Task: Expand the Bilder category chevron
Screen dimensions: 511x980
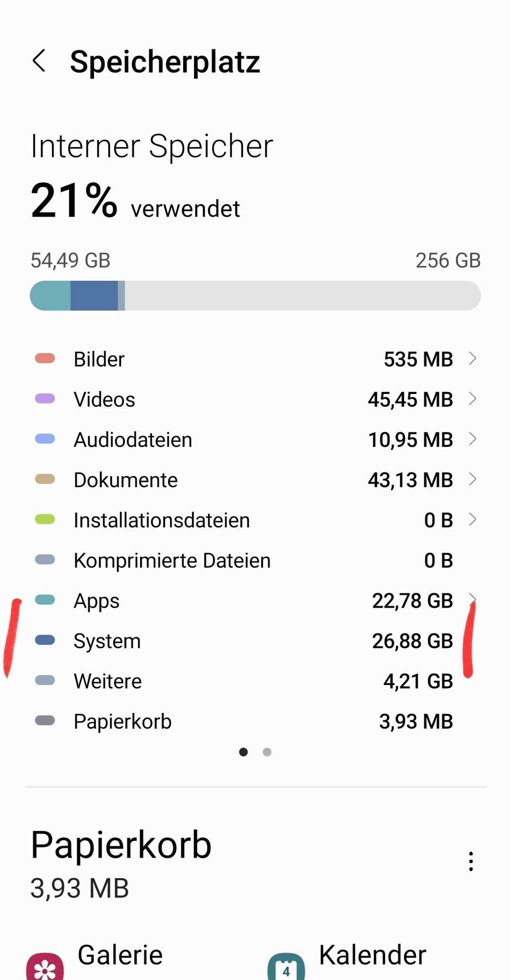Action: coord(472,359)
